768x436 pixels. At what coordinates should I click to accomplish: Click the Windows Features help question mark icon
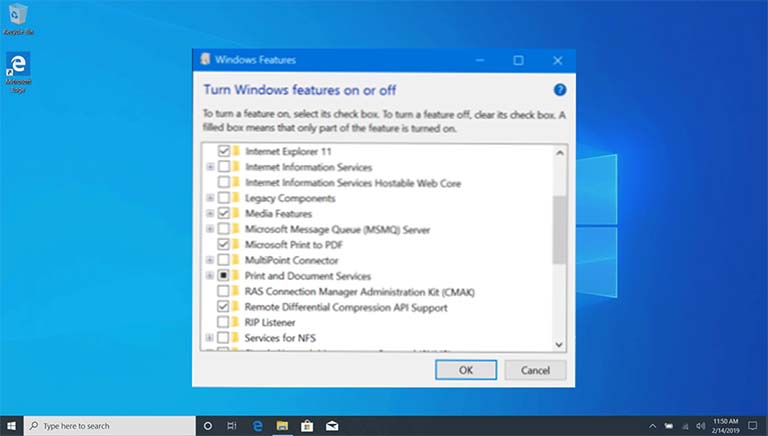pos(560,90)
